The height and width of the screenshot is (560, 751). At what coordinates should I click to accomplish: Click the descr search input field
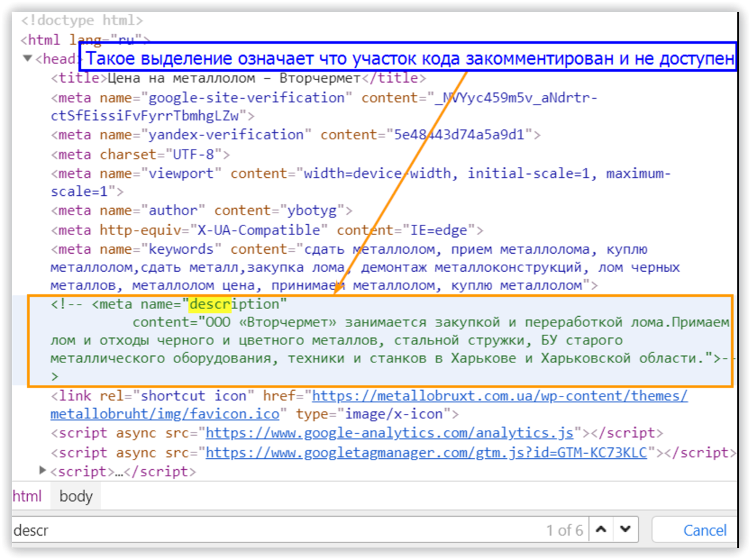pyautogui.click(x=277, y=530)
